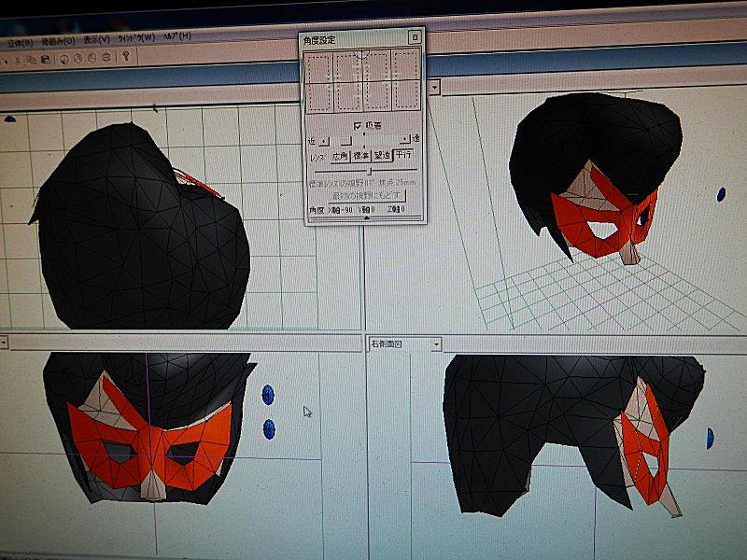The image size is (747, 560).
Task: Click the lens field-of-view slider handle
Action: pyautogui.click(x=370, y=170)
